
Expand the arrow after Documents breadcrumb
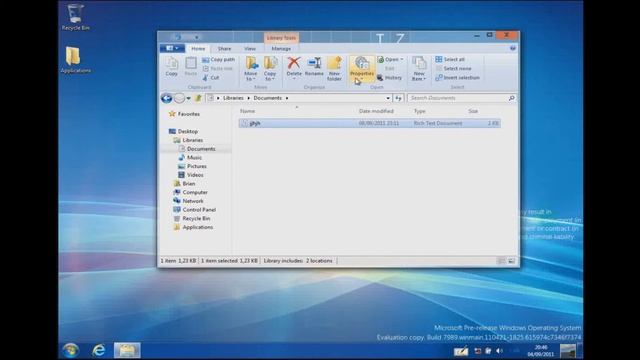click(287, 98)
